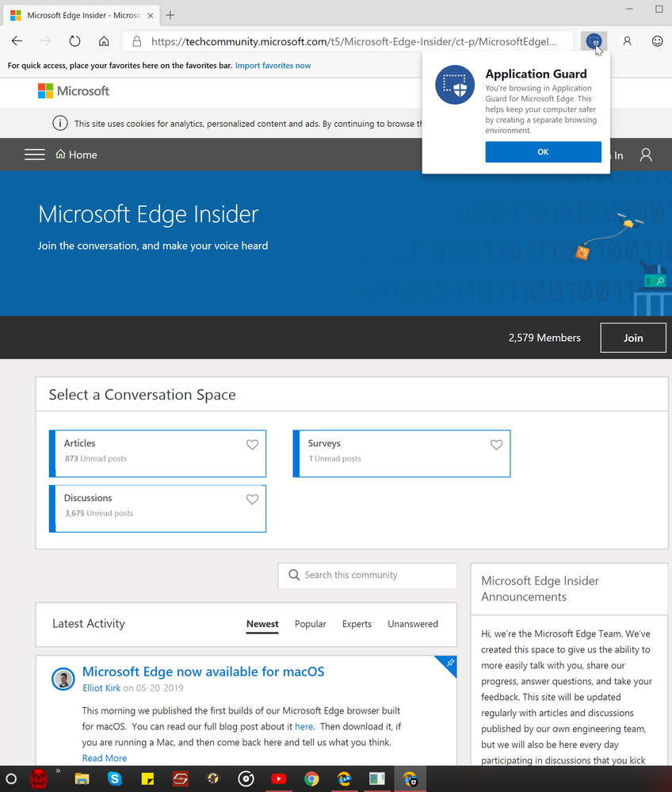Open YouTube app from taskbar

coord(279,779)
